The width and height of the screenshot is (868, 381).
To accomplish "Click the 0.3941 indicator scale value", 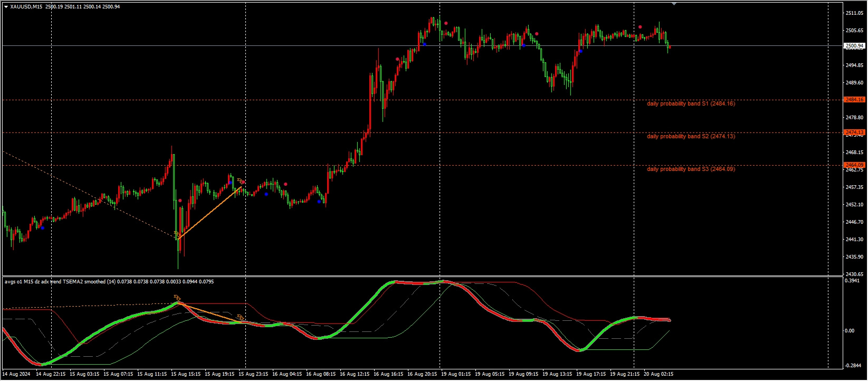I will click(852, 281).
